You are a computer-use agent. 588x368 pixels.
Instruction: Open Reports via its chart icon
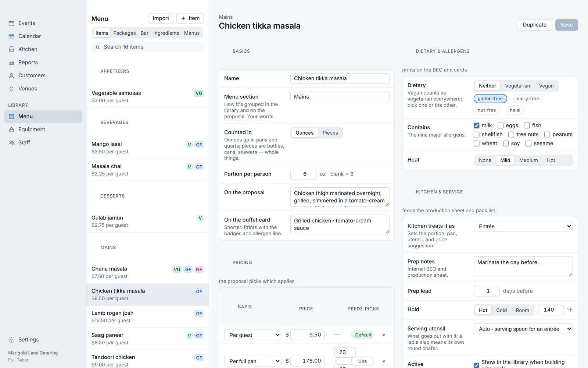click(x=11, y=63)
